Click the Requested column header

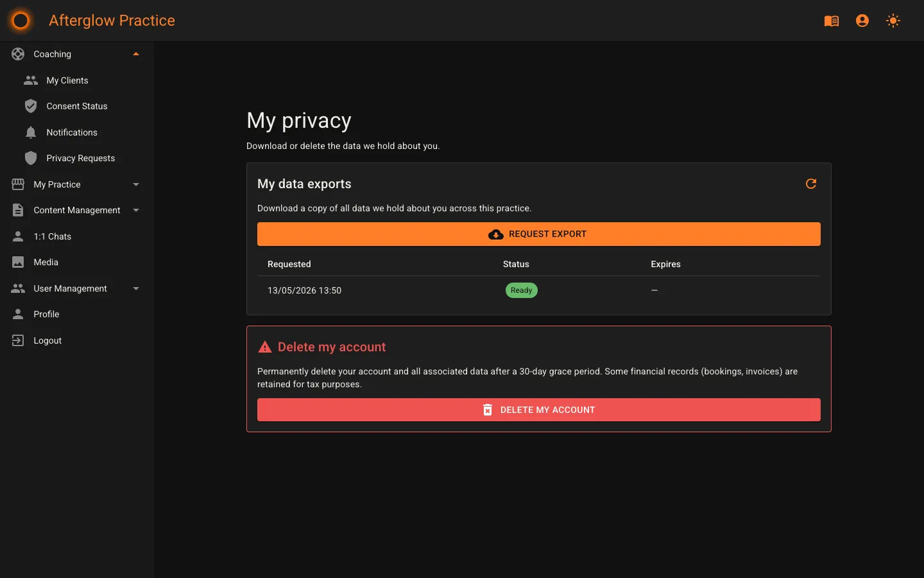(289, 264)
